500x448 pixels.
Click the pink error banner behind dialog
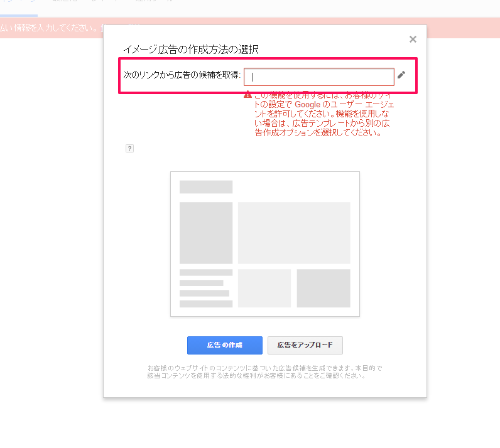pyautogui.click(x=50, y=28)
